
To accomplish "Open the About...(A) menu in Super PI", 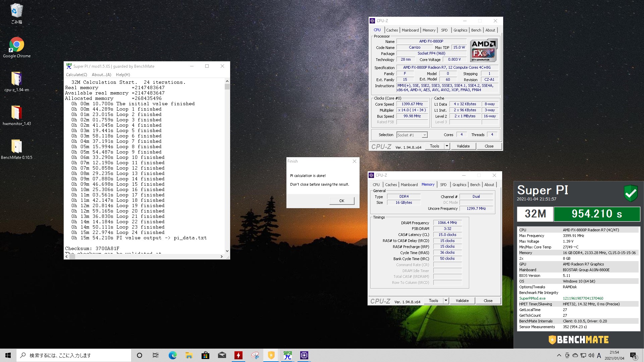I will tap(101, 75).
